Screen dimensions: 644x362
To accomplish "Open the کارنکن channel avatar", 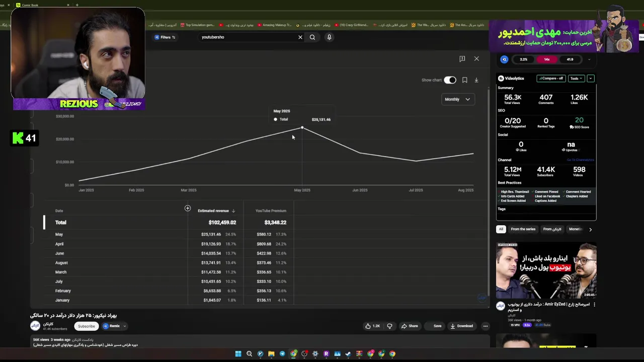I will 35,326.
